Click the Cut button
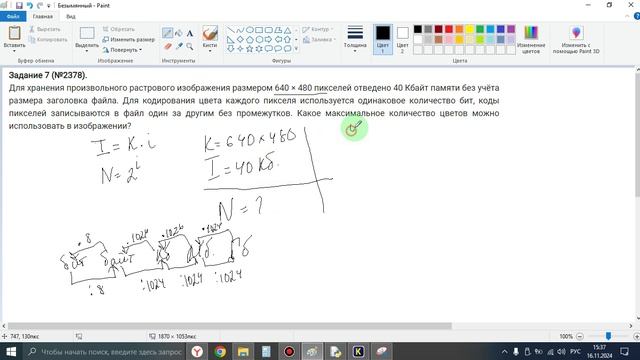The height and width of the screenshot is (360, 640). (x=45, y=29)
